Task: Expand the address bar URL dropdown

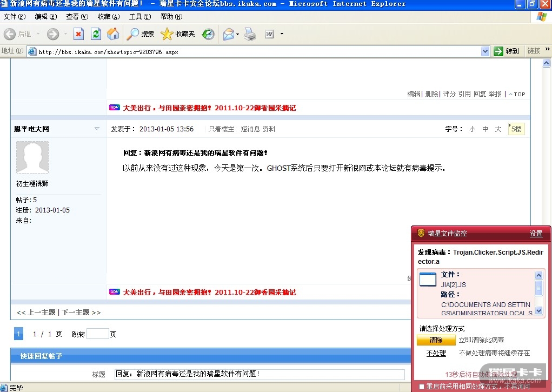Action: pos(485,51)
